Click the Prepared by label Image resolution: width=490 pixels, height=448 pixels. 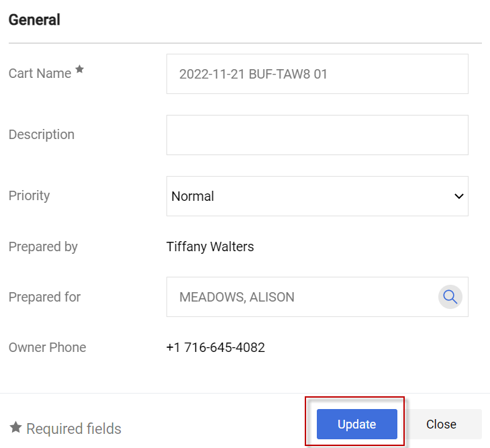tap(43, 247)
